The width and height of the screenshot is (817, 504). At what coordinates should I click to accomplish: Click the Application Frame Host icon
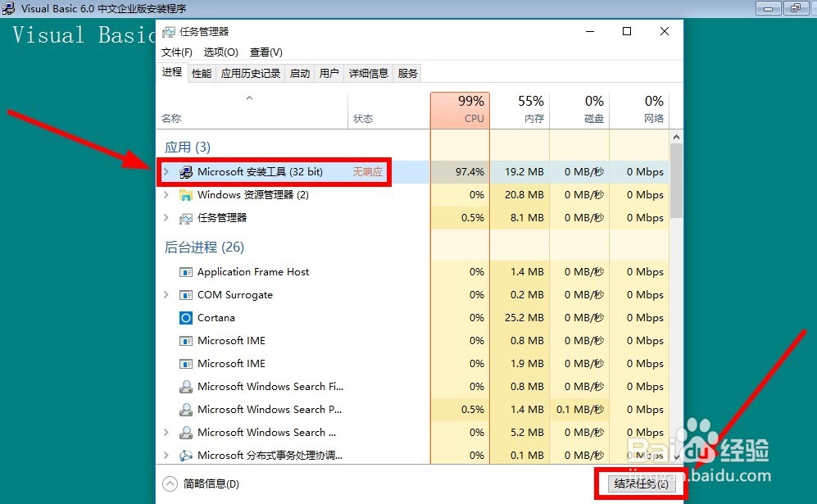coord(185,272)
